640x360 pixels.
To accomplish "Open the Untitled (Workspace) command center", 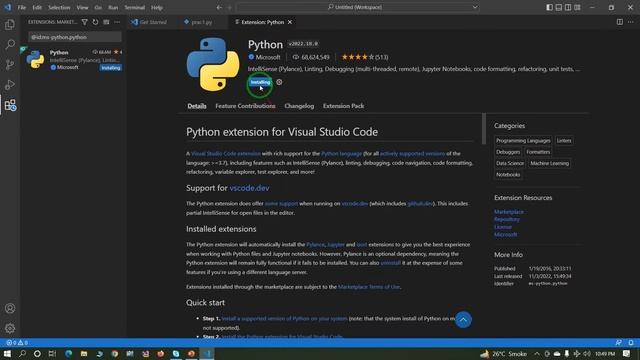I will click(358, 7).
